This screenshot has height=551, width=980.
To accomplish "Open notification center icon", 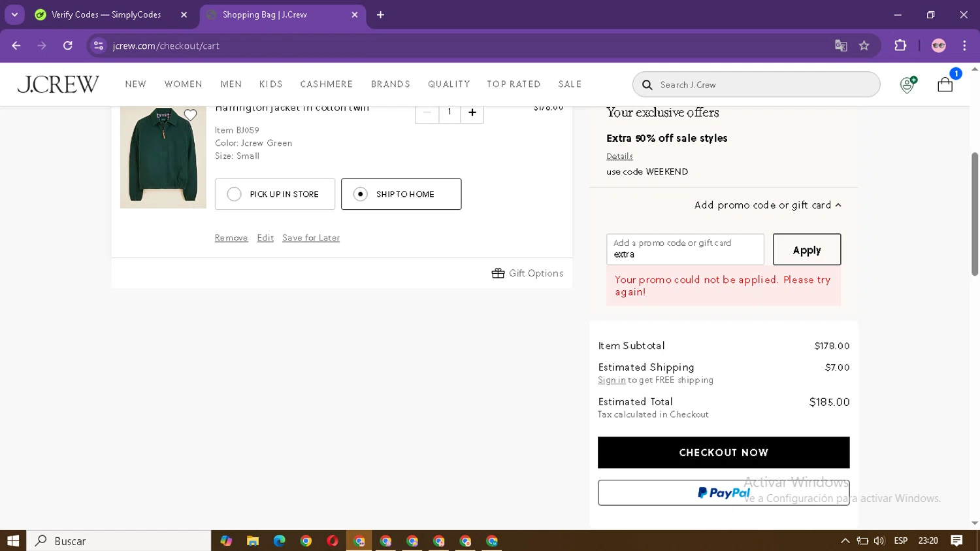I will pyautogui.click(x=956, y=541).
